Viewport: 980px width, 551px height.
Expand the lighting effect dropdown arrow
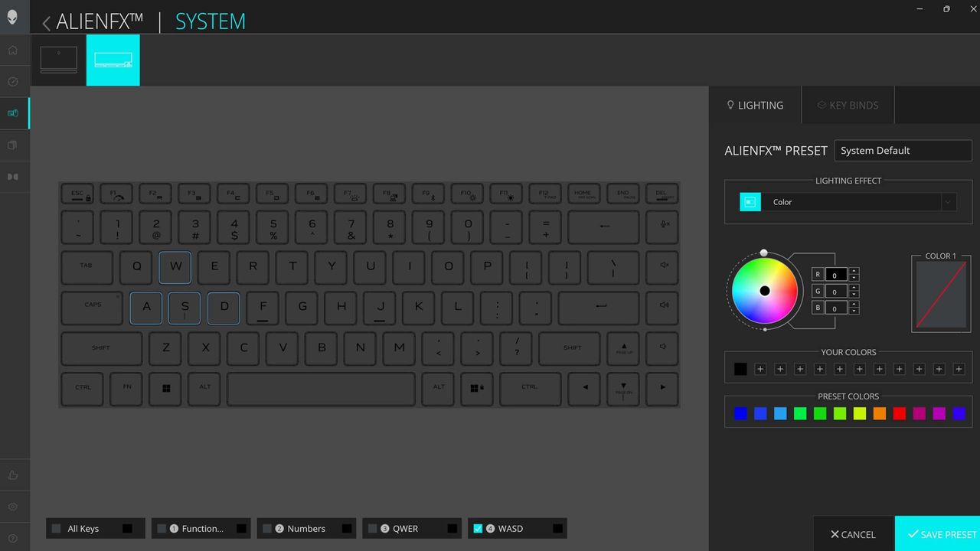(x=949, y=202)
